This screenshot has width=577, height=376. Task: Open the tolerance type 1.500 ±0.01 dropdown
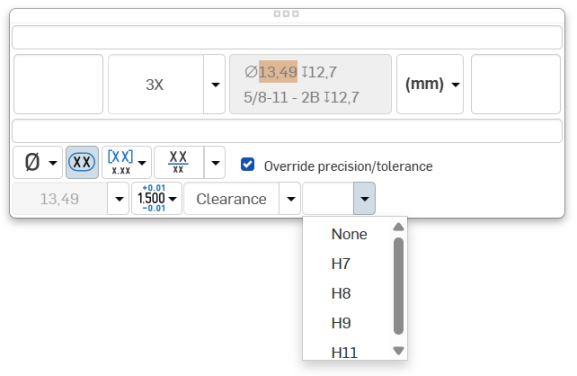(x=157, y=199)
